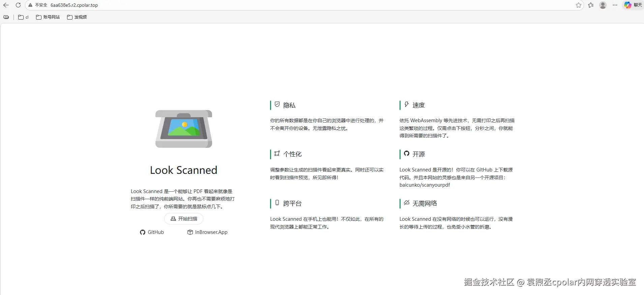Click the no-network icon beside 无需网络
This screenshot has width=644, height=295.
point(407,203)
